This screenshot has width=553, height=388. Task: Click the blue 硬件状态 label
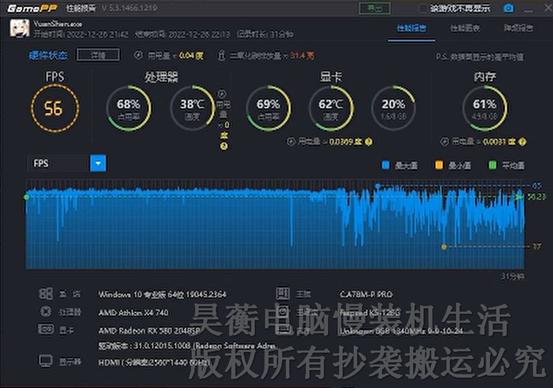point(48,55)
